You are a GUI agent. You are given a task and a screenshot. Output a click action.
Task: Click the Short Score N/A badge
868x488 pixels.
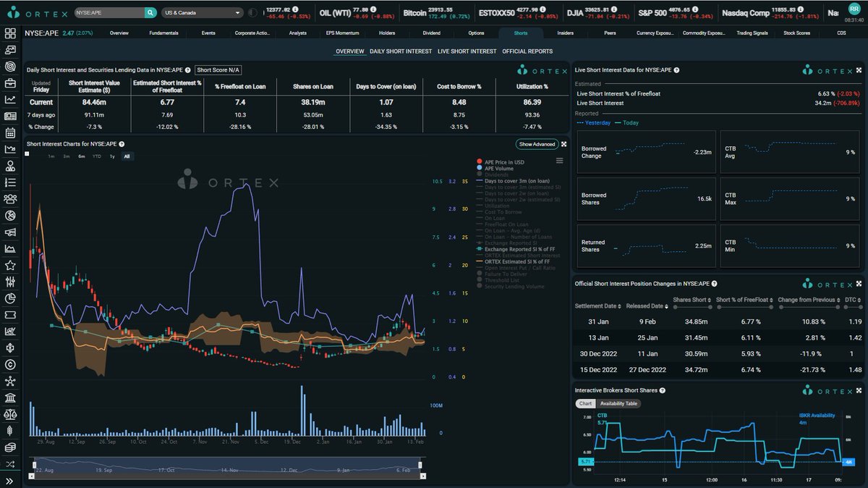pos(218,70)
